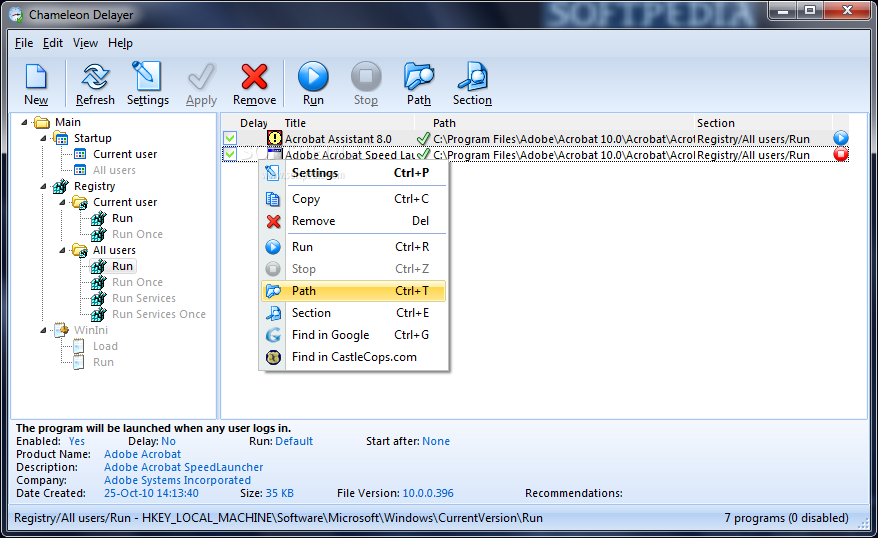This screenshot has width=878, height=538.
Task: Click the Adobe Systems Incorporated link
Action: 178,480
